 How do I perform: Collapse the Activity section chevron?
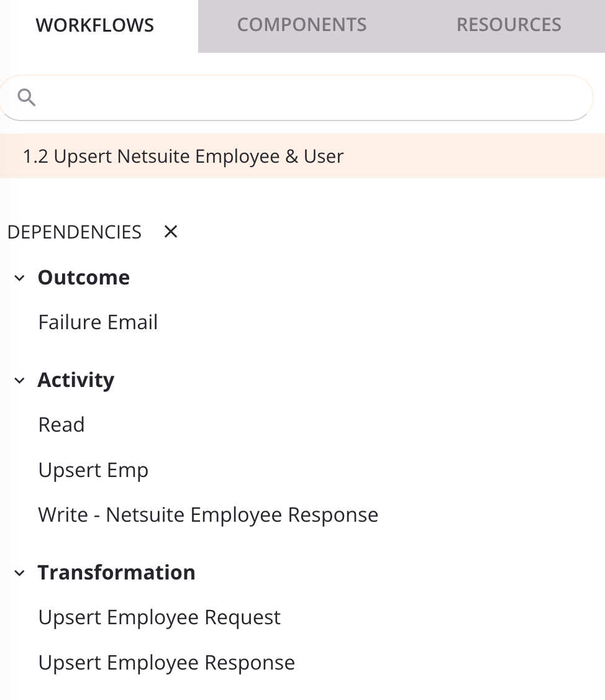coord(19,380)
